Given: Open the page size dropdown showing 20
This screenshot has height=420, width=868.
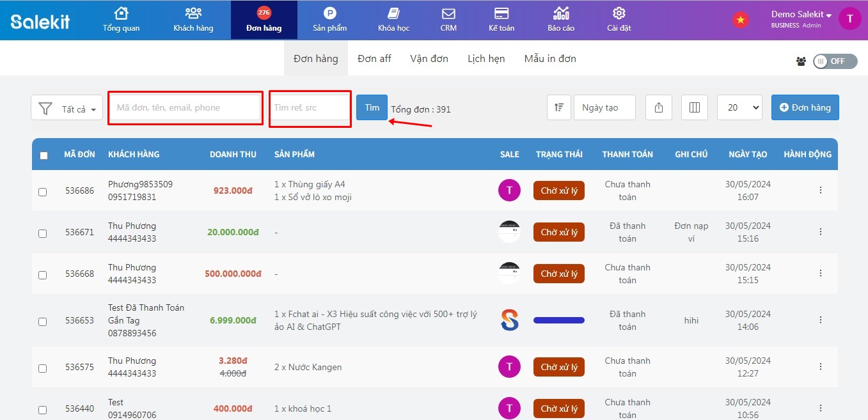Looking at the screenshot, I should [x=739, y=107].
